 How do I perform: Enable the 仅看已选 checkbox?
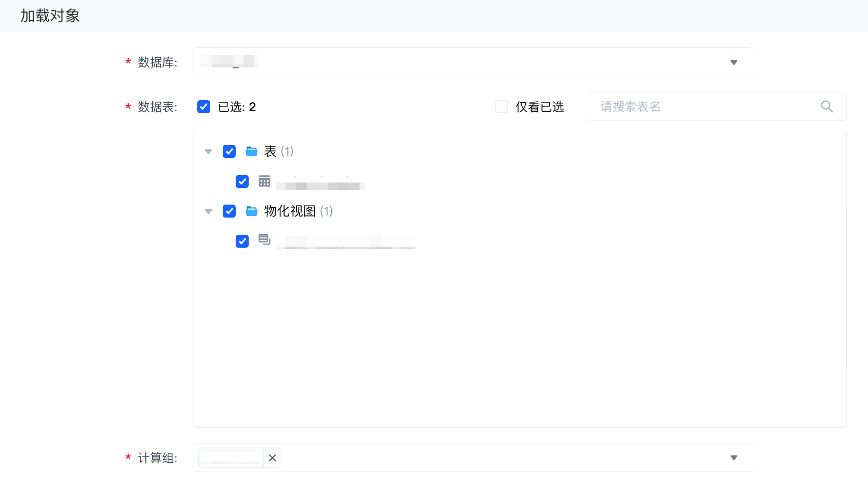pyautogui.click(x=501, y=107)
